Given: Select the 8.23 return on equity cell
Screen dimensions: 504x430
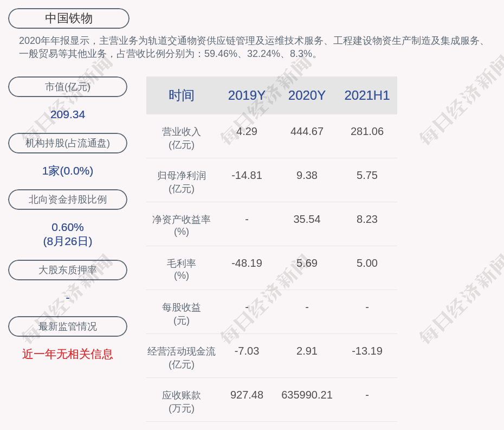Looking at the screenshot, I should (367, 220).
